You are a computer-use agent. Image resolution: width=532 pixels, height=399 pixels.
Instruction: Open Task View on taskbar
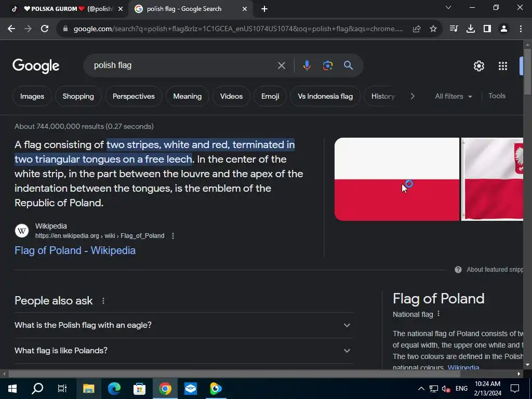(62, 389)
